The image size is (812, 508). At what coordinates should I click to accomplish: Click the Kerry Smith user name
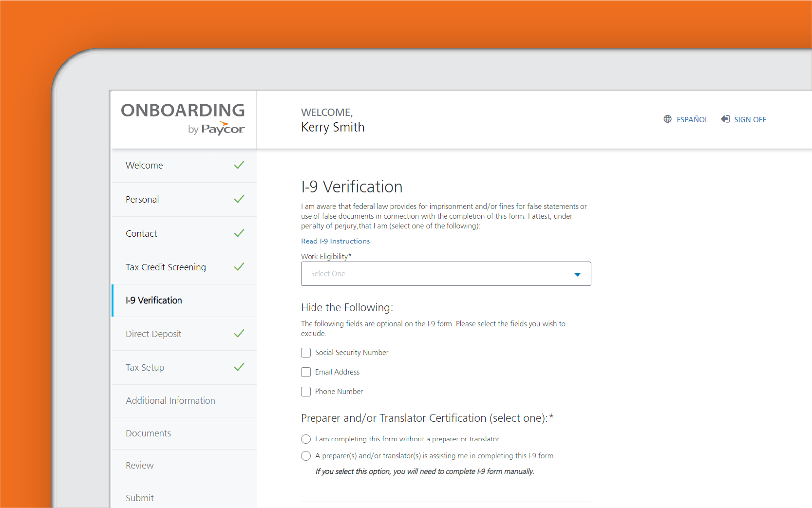click(x=333, y=127)
